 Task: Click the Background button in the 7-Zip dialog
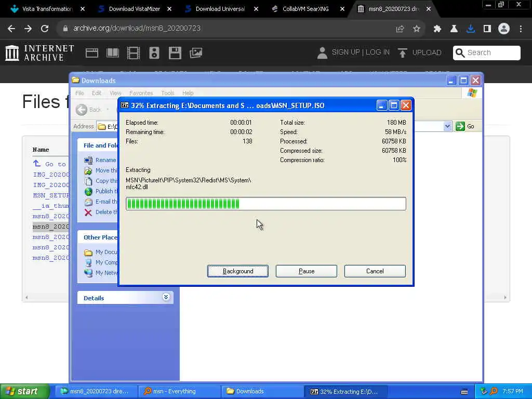(x=238, y=271)
